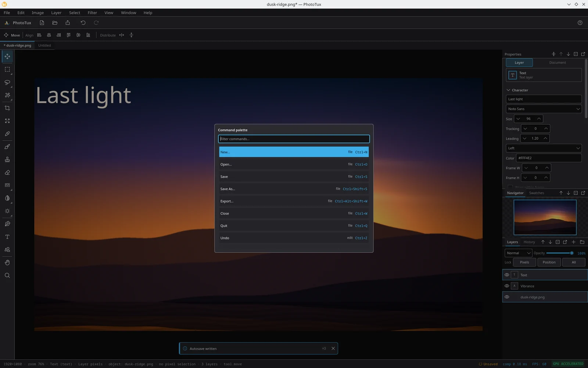
Task: Pop out the Properties panel
Action: click(583, 54)
